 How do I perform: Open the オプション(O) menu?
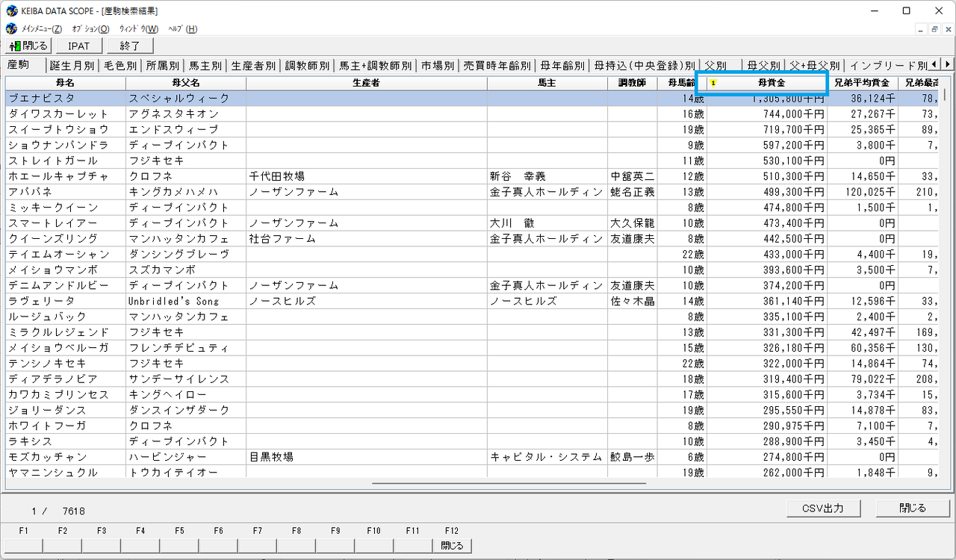(x=90, y=29)
